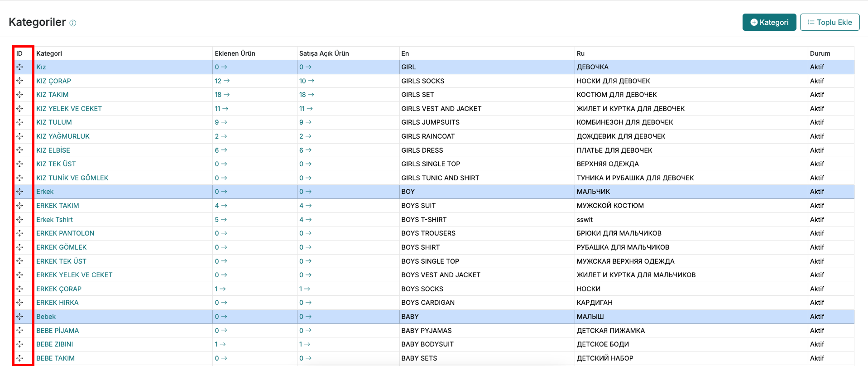Select the КАРДИГАН Russian name cell
This screenshot has height=366, width=868.
(691, 303)
